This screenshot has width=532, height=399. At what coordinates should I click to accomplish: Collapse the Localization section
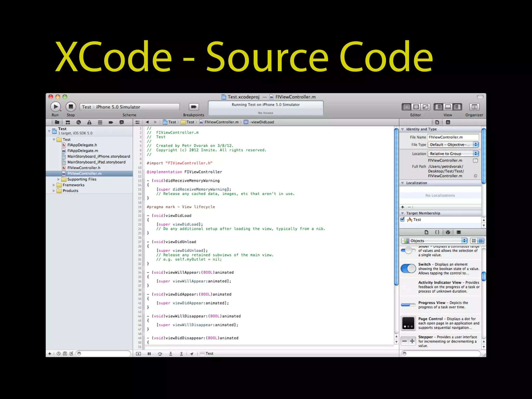402,183
